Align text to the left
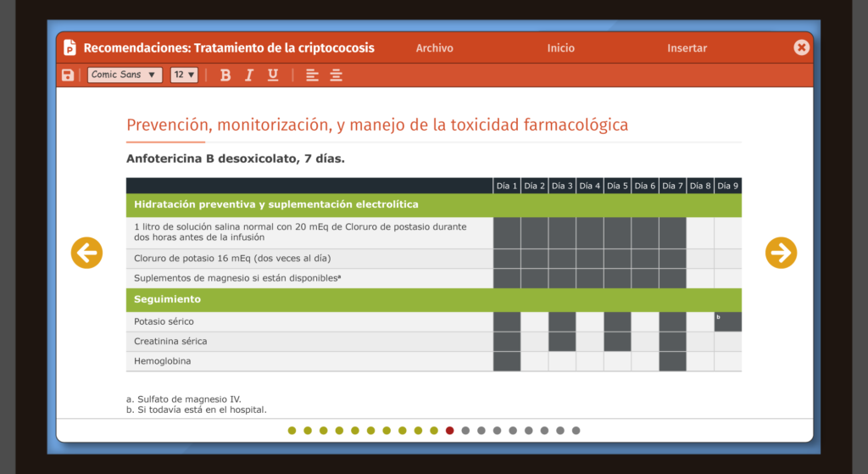Image resolution: width=868 pixels, height=474 pixels. (312, 75)
